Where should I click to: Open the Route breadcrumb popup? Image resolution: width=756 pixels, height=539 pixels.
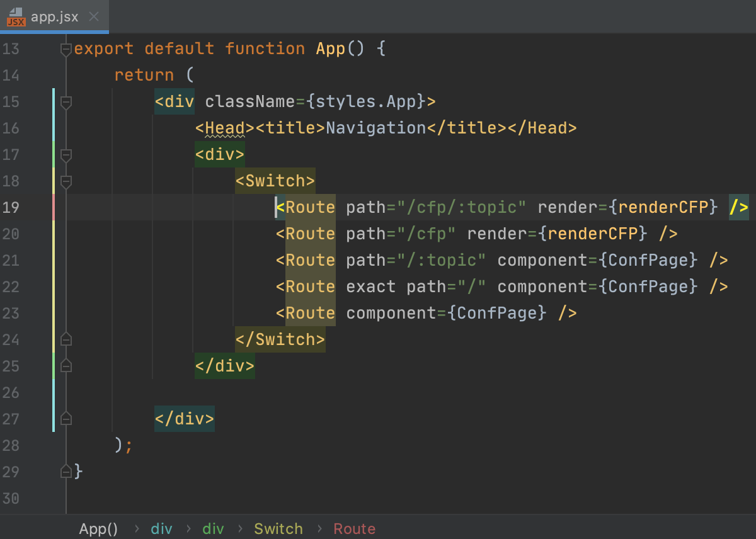click(x=355, y=529)
